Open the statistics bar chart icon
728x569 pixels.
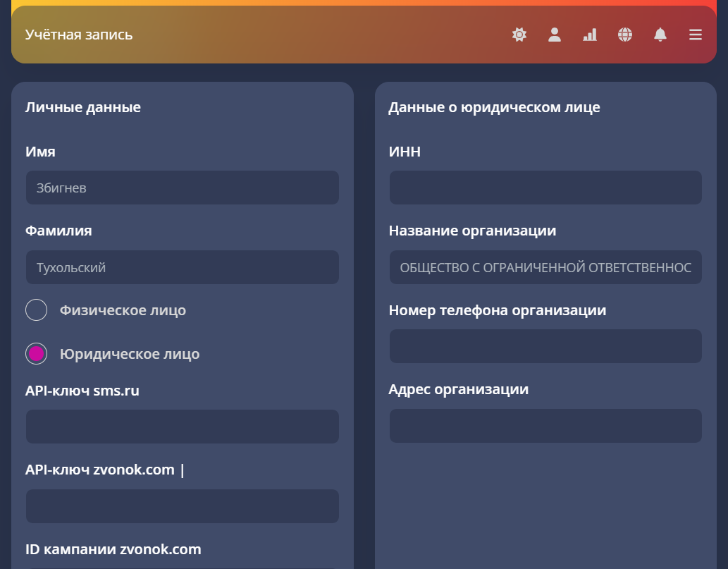coord(590,35)
